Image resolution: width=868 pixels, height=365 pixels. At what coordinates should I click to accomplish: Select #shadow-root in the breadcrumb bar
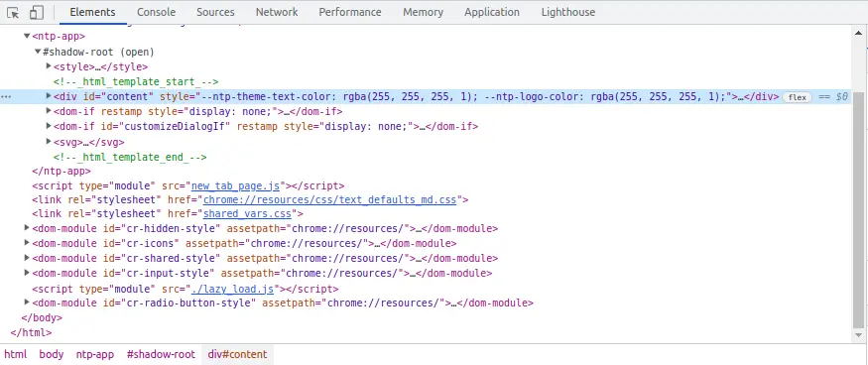point(161,354)
